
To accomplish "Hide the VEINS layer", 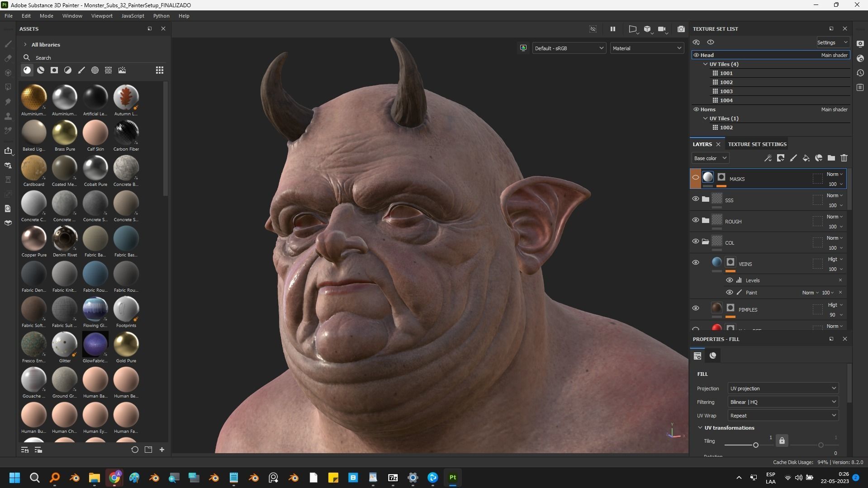I will coord(696,263).
